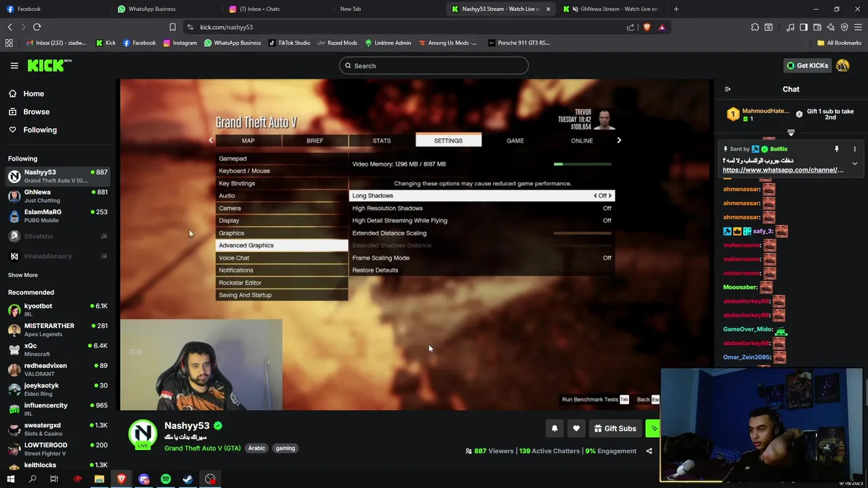The width and height of the screenshot is (868, 488).
Task: Toggle Long Shadows Off setting
Action: (482, 196)
